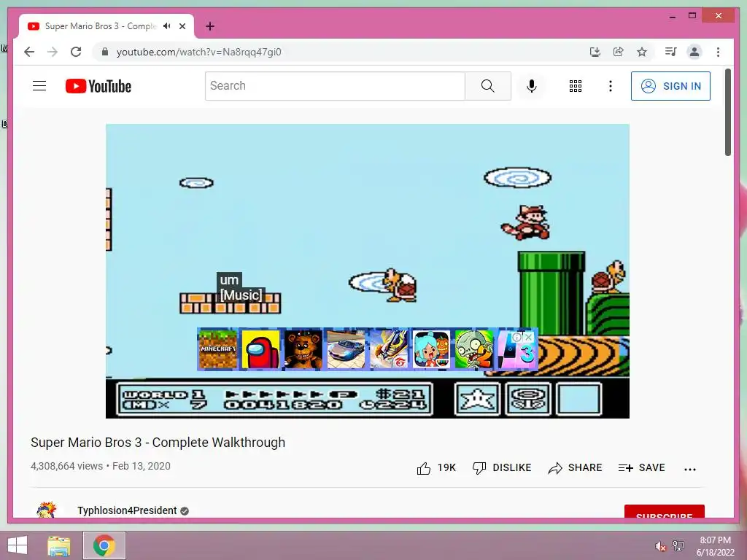Click the Toca blue-haired character ad
Screen dimensions: 747x560
point(431,349)
